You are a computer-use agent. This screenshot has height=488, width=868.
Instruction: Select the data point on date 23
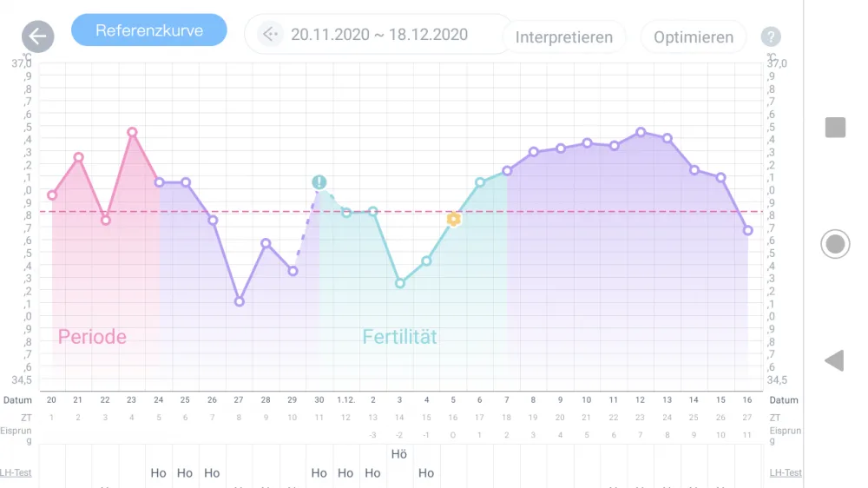[132, 132]
